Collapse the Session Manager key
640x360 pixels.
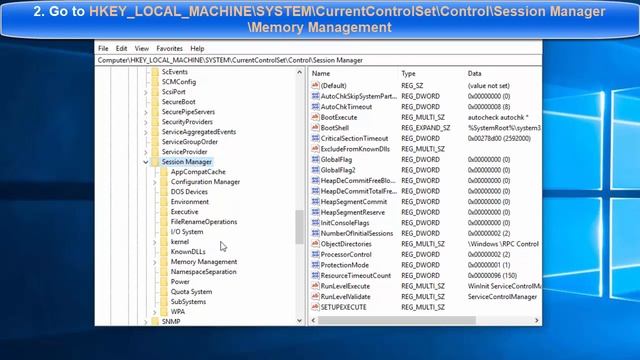[146, 162]
